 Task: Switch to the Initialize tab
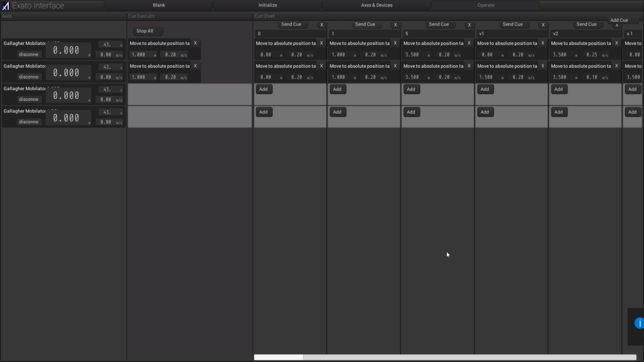coord(267,5)
